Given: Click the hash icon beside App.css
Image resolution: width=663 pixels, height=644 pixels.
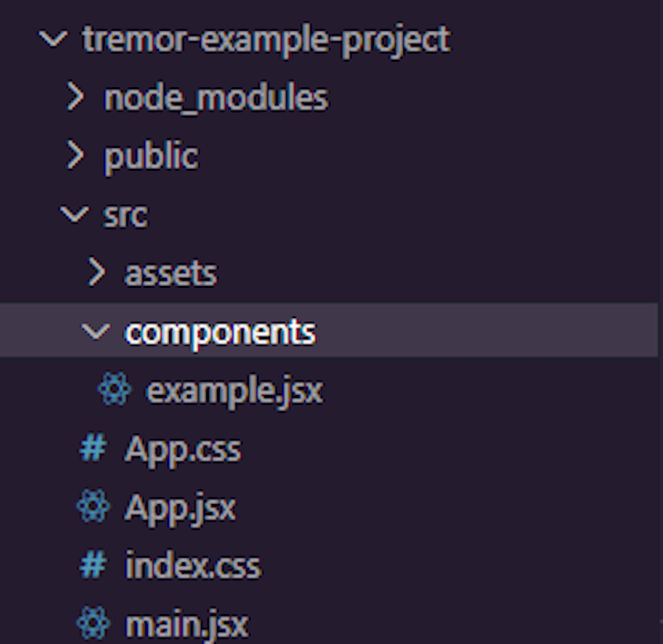Looking at the screenshot, I should pyautogui.click(x=93, y=449).
